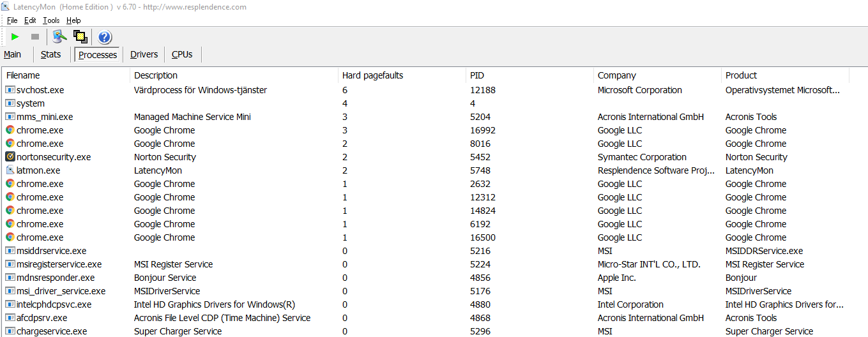The image size is (868, 337).
Task: Select the latmon.exe filename
Action: pos(38,170)
